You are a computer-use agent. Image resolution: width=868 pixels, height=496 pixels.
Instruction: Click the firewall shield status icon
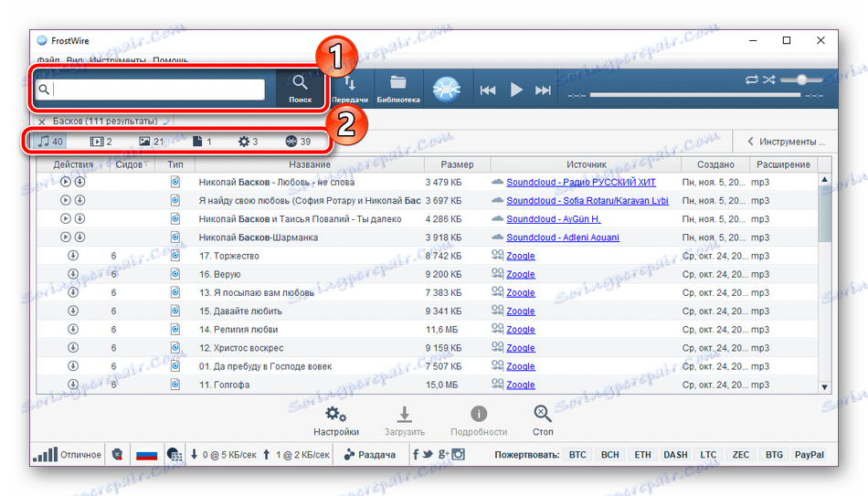click(x=117, y=455)
